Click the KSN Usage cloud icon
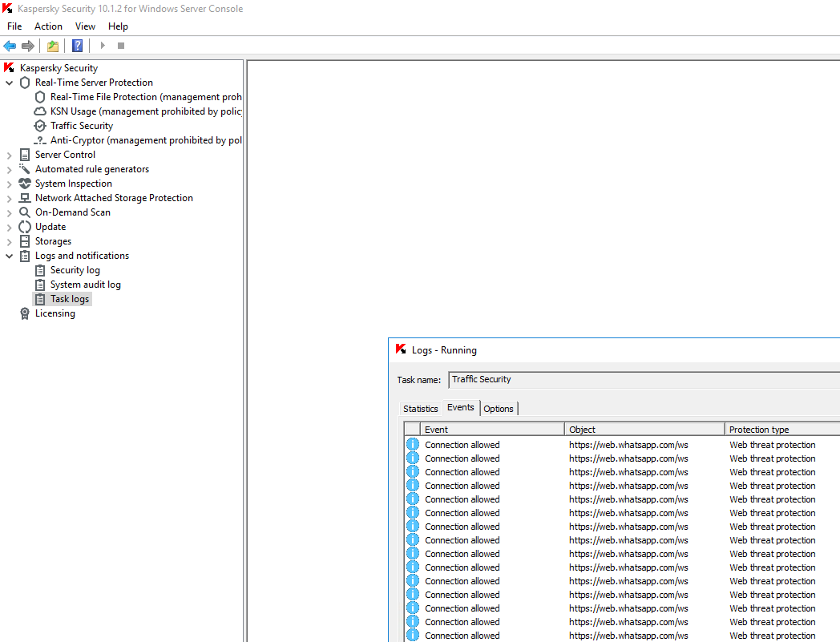This screenshot has width=840, height=642. coord(39,111)
